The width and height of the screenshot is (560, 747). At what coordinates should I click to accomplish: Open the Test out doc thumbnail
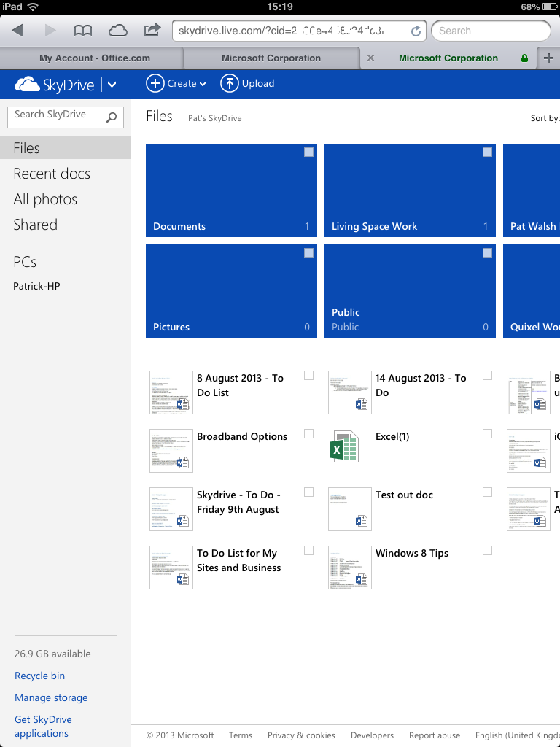click(349, 508)
